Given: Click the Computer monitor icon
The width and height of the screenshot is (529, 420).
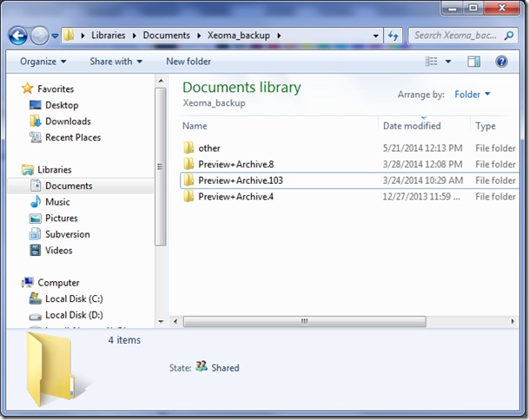Looking at the screenshot, I should pos(27,283).
